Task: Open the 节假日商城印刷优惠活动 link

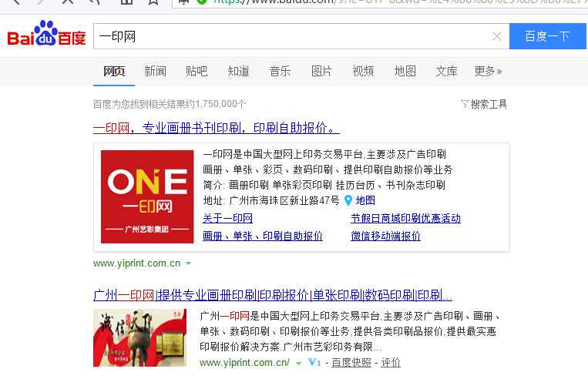Action: tap(406, 218)
